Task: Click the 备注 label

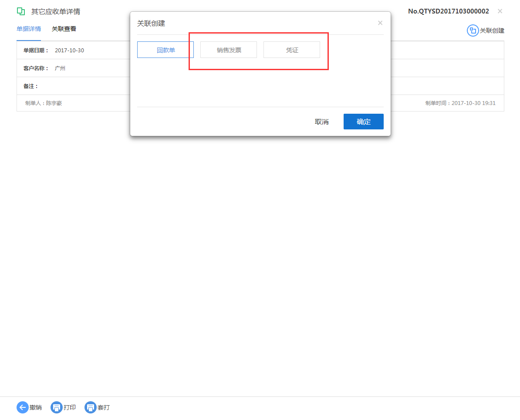Action: 30,86
